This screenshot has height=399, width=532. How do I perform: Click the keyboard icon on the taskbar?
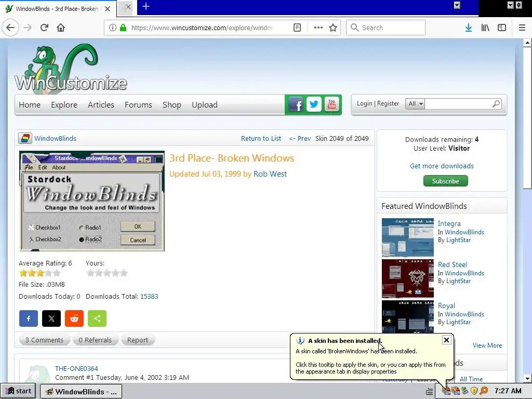pyautogui.click(x=430, y=391)
